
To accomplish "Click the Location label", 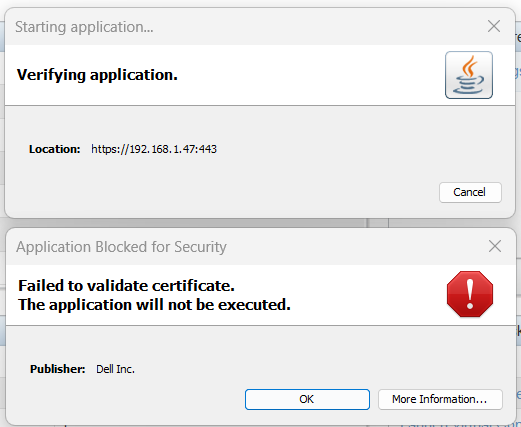I will click(55, 149).
